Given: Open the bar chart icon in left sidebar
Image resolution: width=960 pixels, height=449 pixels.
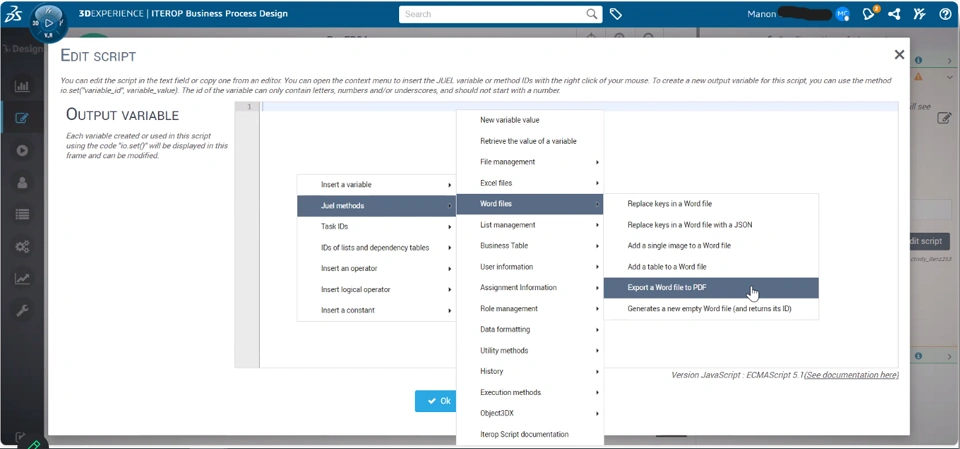Looking at the screenshot, I should coord(22,86).
